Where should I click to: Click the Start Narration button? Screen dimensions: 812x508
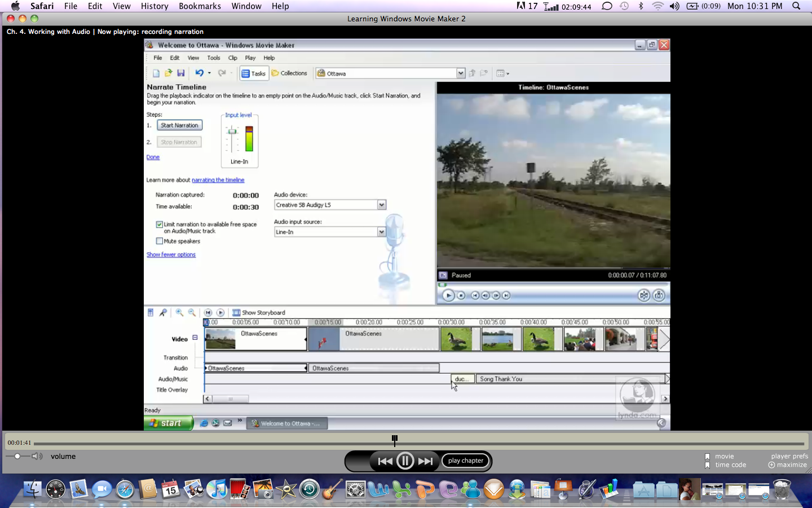click(x=179, y=125)
